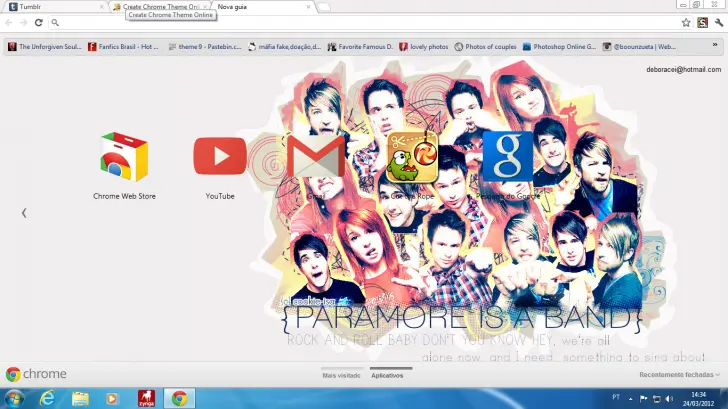This screenshot has width=728, height=409.
Task: Reload the current page
Action: (39, 22)
